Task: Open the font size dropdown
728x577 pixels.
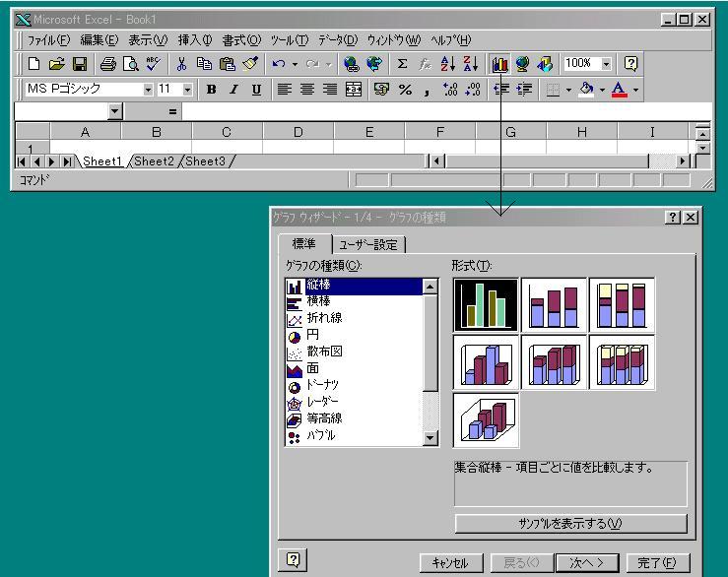Action: point(187,90)
